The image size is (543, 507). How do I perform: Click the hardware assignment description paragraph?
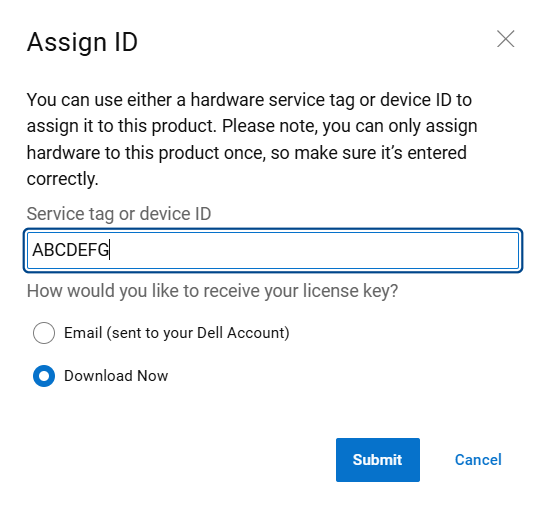pos(252,139)
